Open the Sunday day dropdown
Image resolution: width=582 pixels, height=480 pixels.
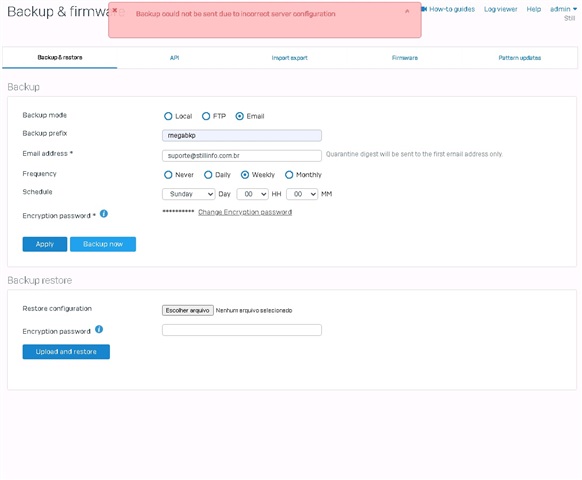189,194
